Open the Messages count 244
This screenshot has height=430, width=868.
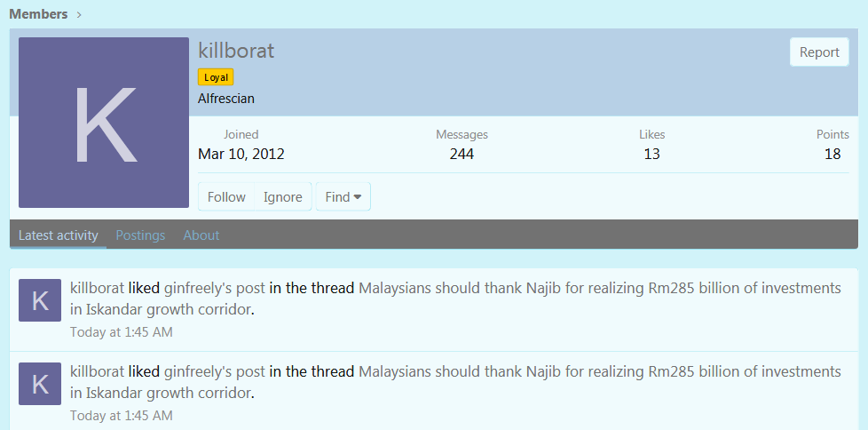coord(462,154)
